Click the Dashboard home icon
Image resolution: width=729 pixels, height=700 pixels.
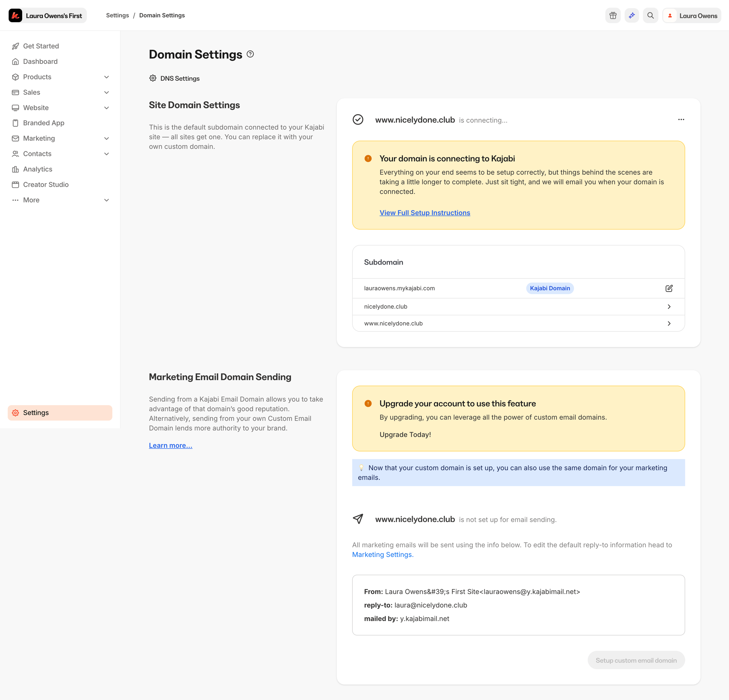[15, 61]
